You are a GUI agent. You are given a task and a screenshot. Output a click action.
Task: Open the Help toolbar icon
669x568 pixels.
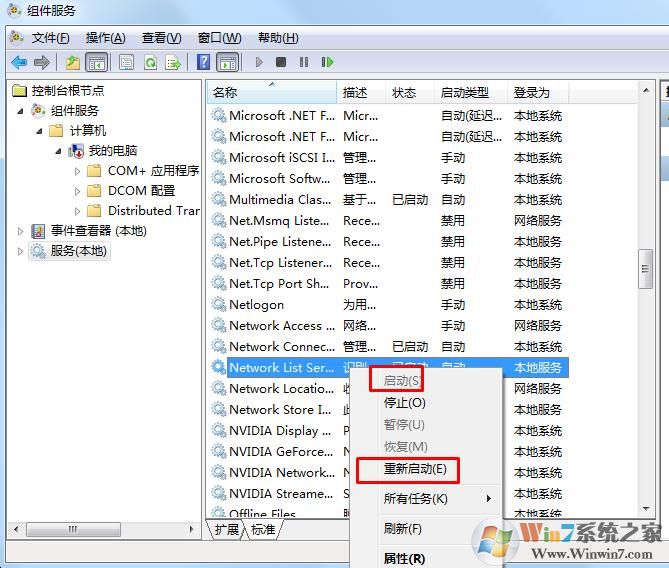[204, 62]
